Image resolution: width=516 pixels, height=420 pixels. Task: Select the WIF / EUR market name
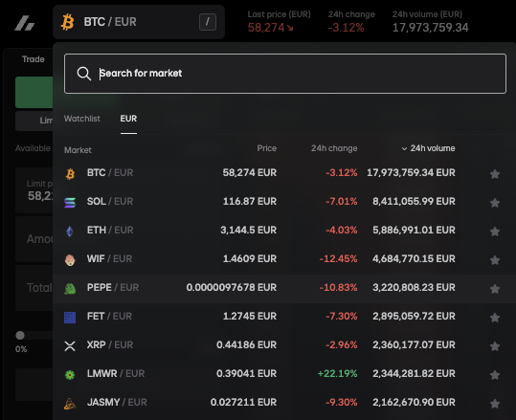109,259
